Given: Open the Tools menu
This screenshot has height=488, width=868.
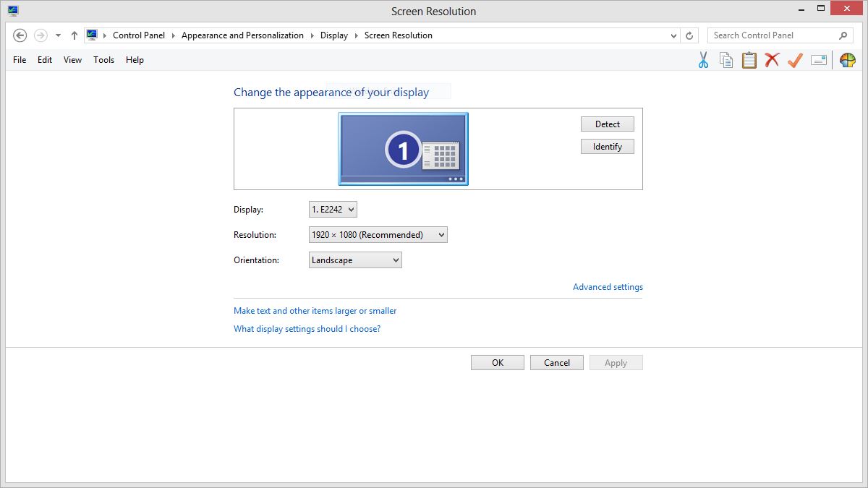Looking at the screenshot, I should [103, 60].
